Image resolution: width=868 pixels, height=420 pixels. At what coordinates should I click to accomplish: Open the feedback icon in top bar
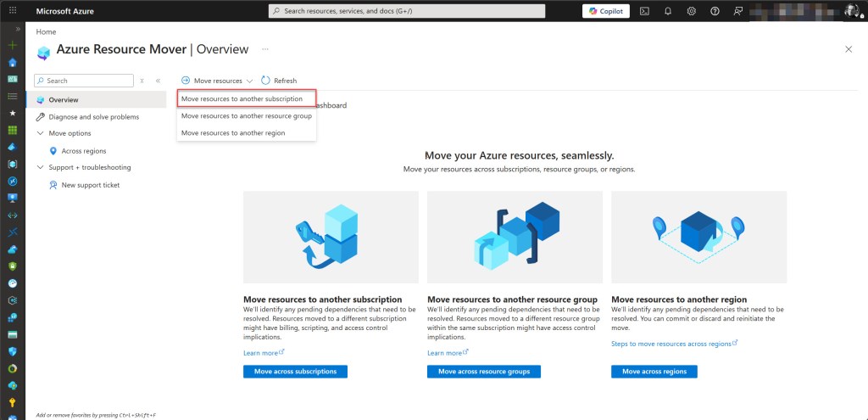tap(738, 11)
